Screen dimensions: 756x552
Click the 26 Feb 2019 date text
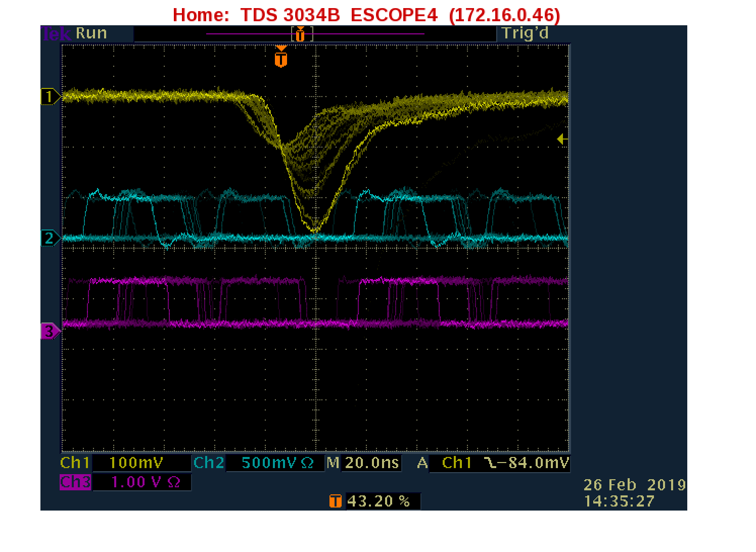(635, 485)
